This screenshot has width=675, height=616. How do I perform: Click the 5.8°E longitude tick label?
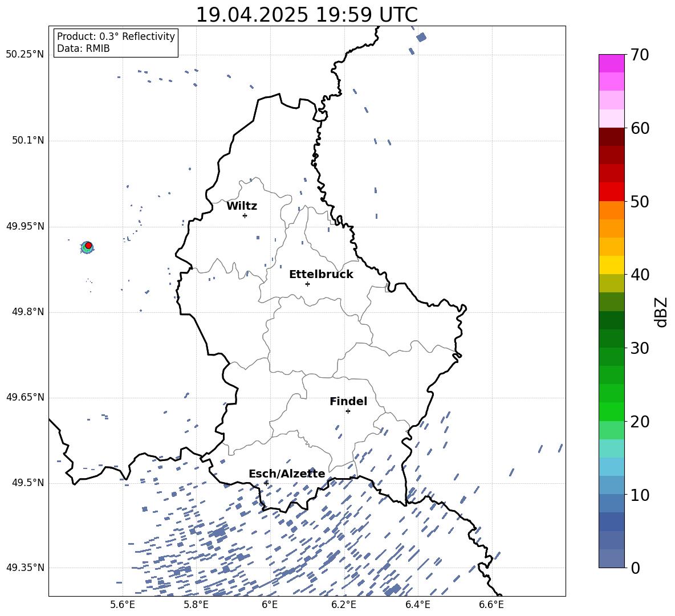pyautogui.click(x=196, y=605)
